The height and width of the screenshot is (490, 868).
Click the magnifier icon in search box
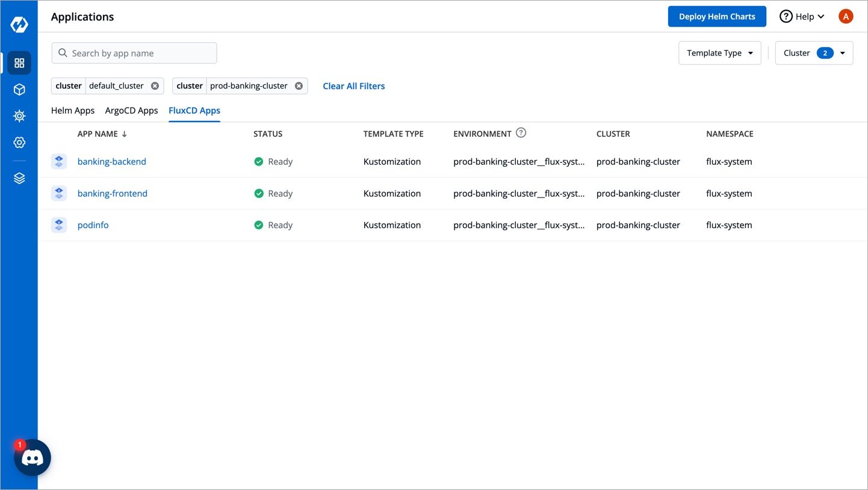(63, 53)
